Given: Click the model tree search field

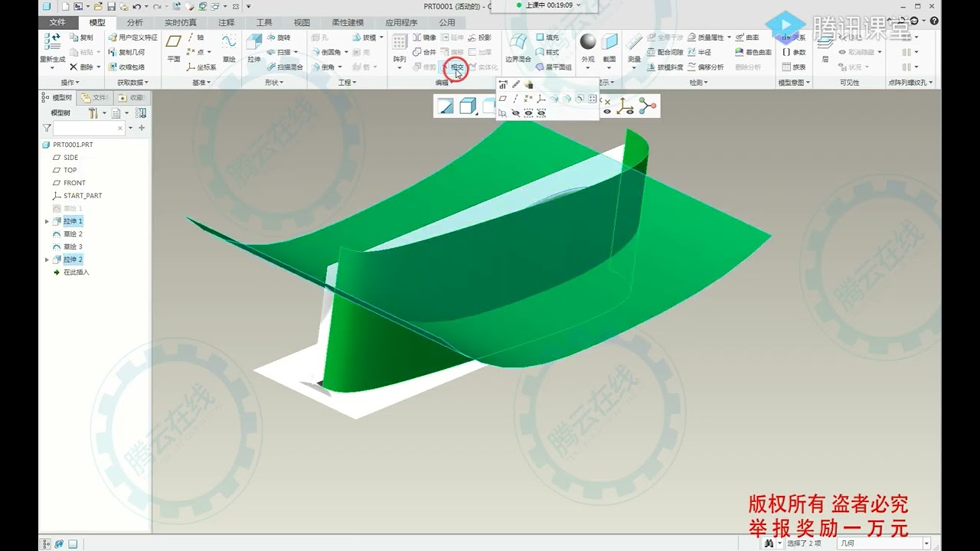Looking at the screenshot, I should point(89,129).
